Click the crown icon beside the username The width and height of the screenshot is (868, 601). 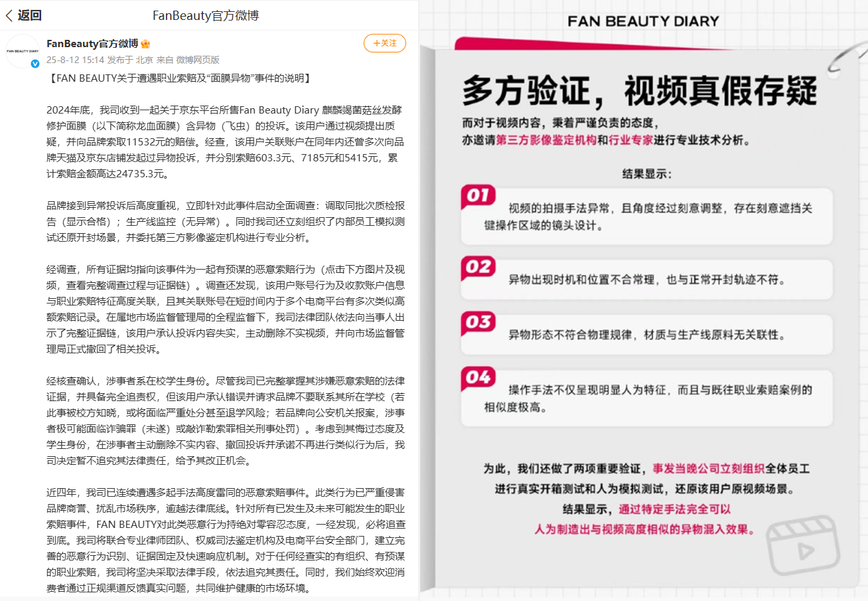(x=145, y=44)
